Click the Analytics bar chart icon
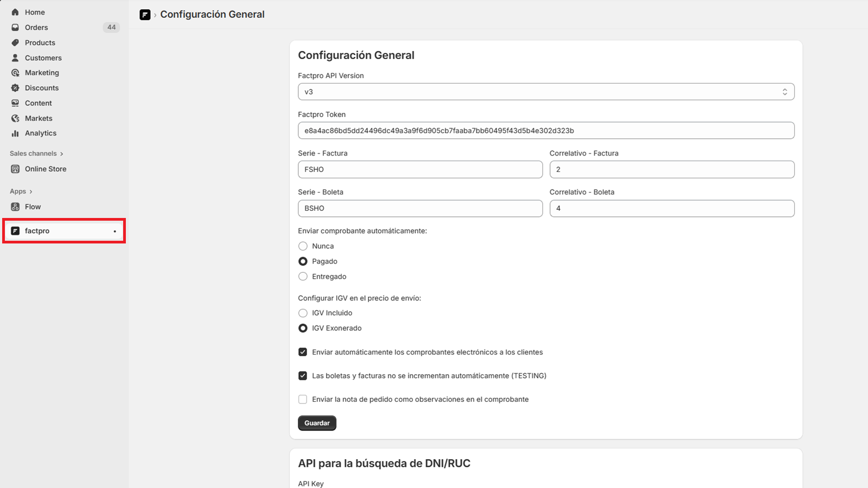This screenshot has height=488, width=868. coord(15,133)
